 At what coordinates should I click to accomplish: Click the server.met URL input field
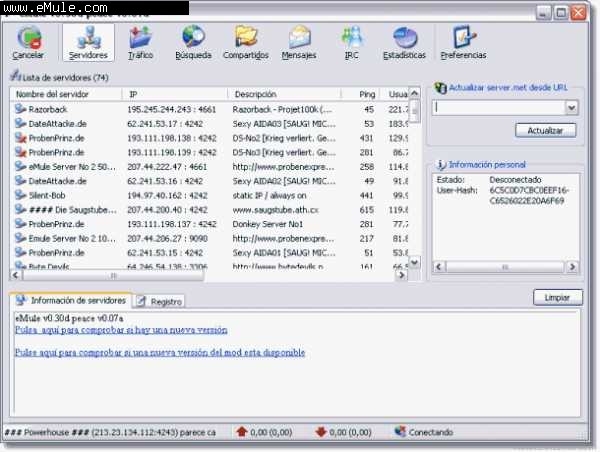tap(499, 108)
